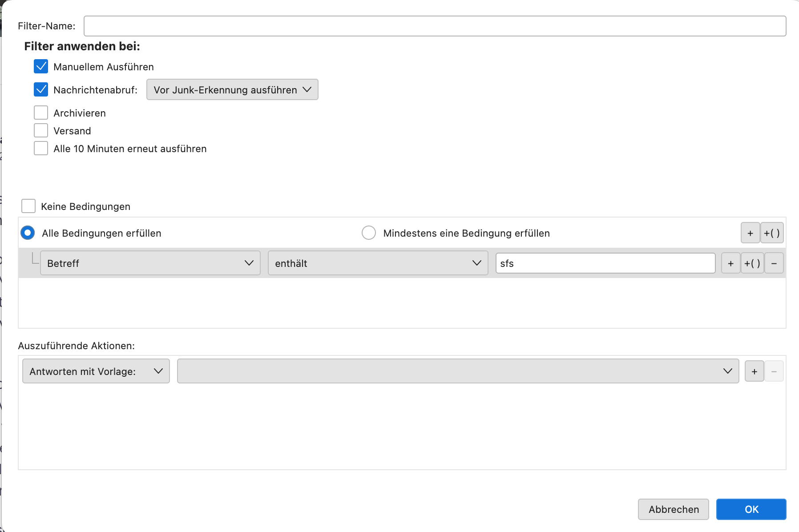This screenshot has height=532, width=799.
Task: Add another action with the plus button
Action: (754, 371)
